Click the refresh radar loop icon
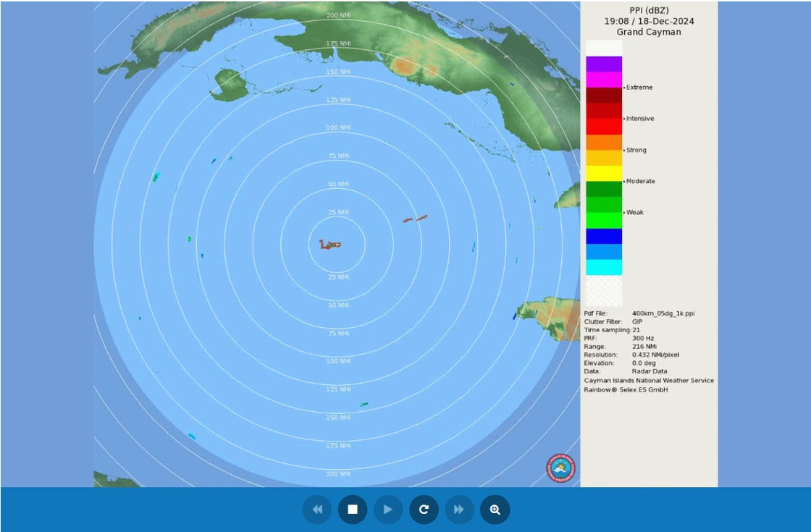The height and width of the screenshot is (532, 811). [x=424, y=510]
